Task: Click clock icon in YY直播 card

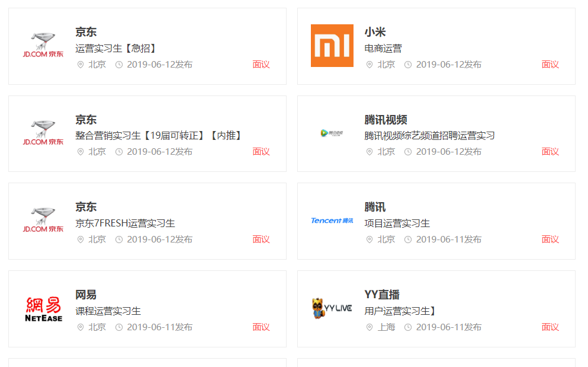Action: pos(408,327)
